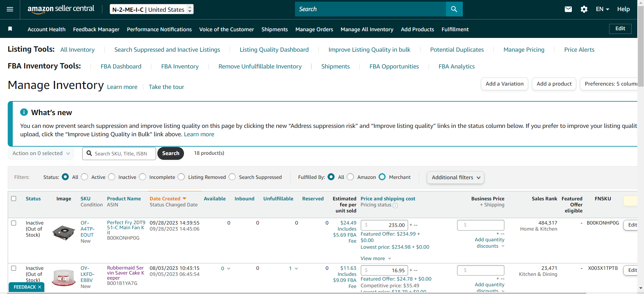Viewport: 644px width, 294px height.
Task: Open the Price Alerts link
Action: [x=579, y=50]
